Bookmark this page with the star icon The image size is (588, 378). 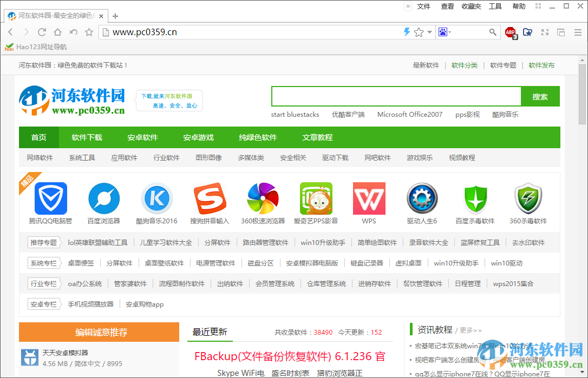418,32
